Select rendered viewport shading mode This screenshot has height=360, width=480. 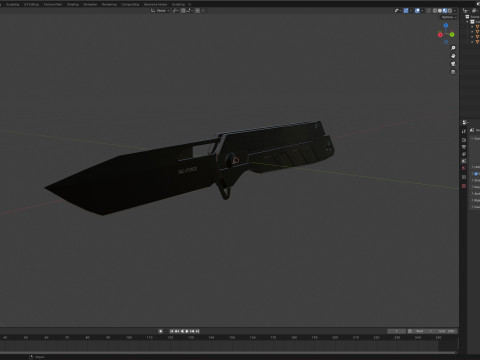[x=450, y=11]
